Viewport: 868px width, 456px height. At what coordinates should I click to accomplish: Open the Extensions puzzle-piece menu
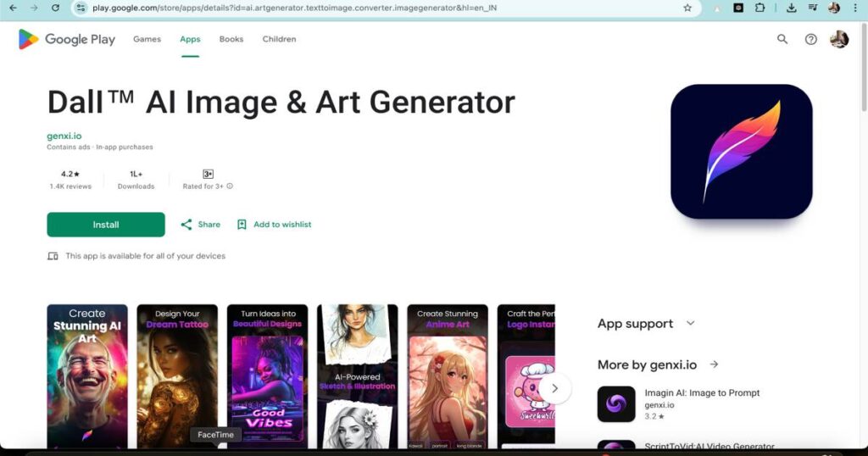coord(760,8)
